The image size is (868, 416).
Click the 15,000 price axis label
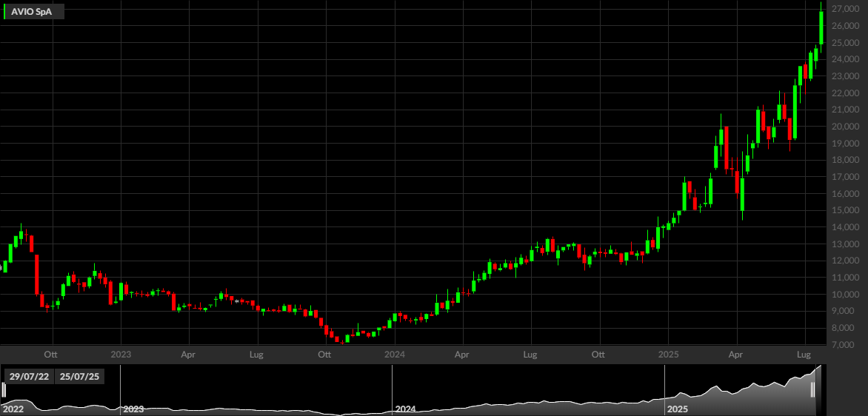tap(845, 211)
